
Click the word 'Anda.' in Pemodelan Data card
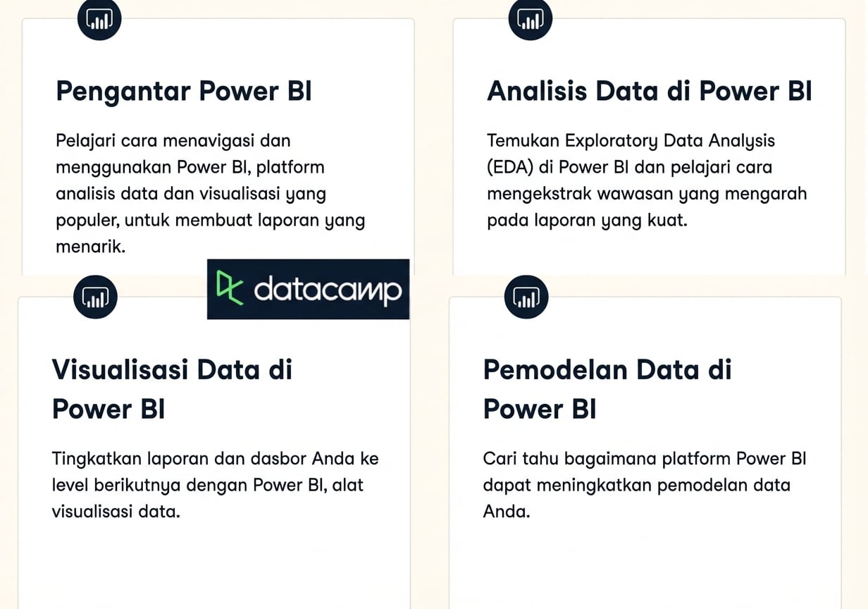[x=506, y=512]
